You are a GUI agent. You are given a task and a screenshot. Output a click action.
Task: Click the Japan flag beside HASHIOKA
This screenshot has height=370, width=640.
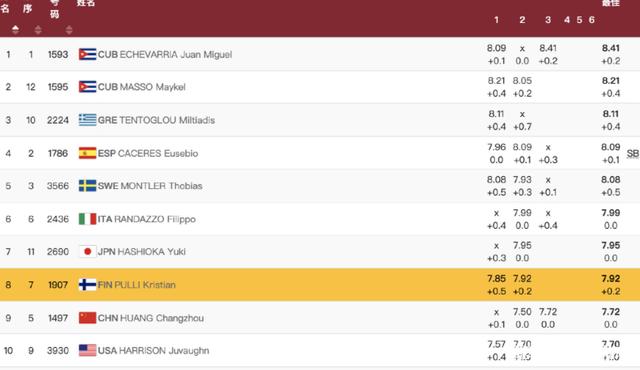click(87, 252)
